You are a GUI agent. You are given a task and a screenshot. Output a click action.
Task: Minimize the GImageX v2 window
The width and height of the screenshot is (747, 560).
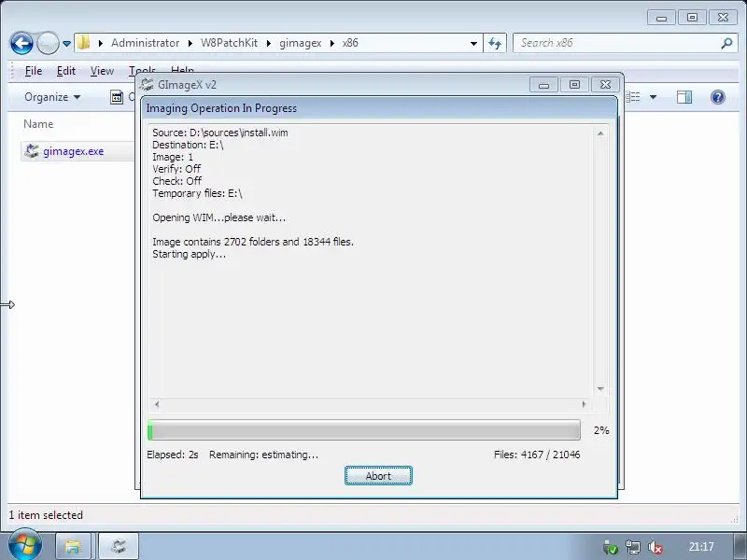click(543, 85)
